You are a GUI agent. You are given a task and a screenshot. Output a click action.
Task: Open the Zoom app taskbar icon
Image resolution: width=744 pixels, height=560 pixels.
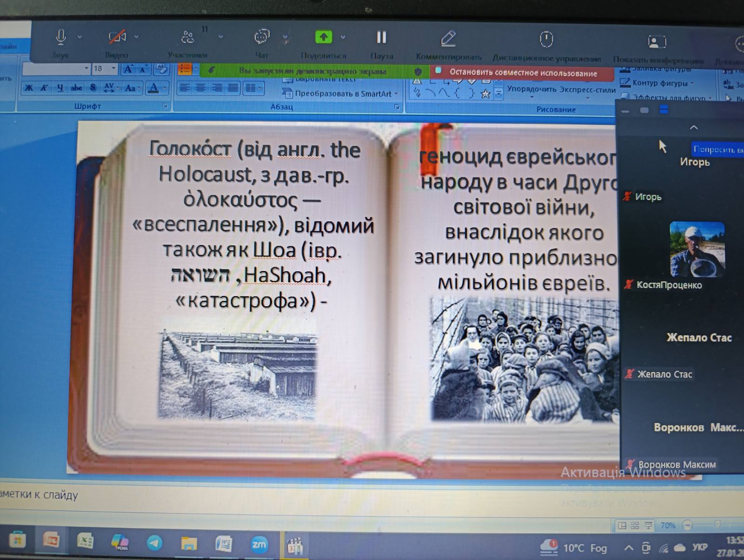tap(259, 544)
